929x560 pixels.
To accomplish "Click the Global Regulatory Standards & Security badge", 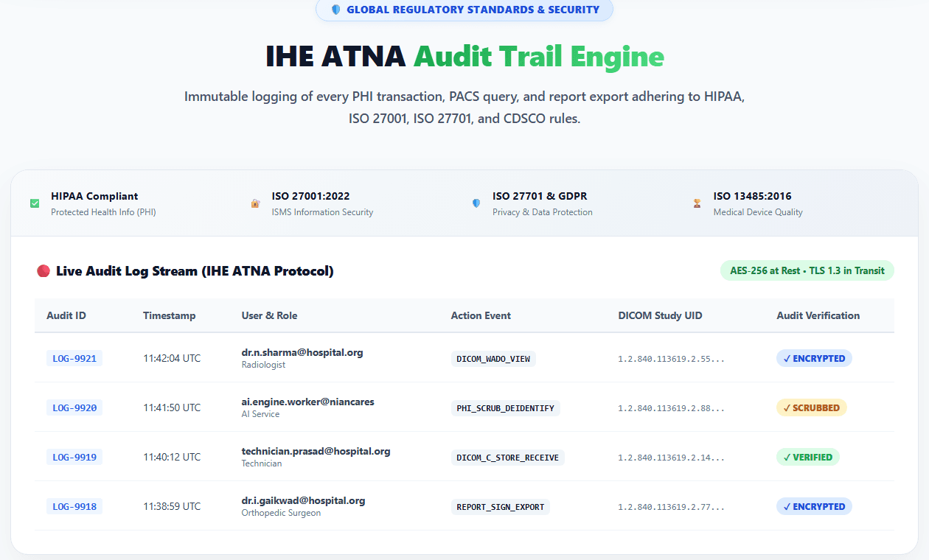I will [x=464, y=10].
